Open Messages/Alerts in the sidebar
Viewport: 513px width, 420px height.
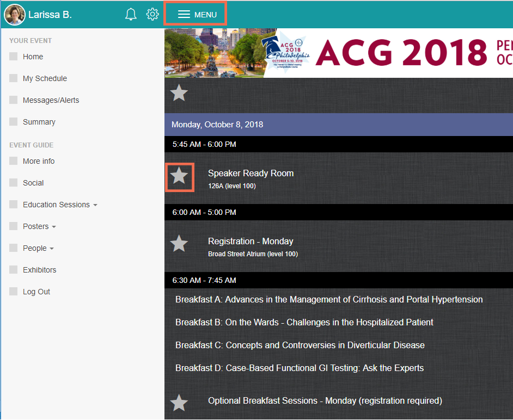(x=51, y=100)
